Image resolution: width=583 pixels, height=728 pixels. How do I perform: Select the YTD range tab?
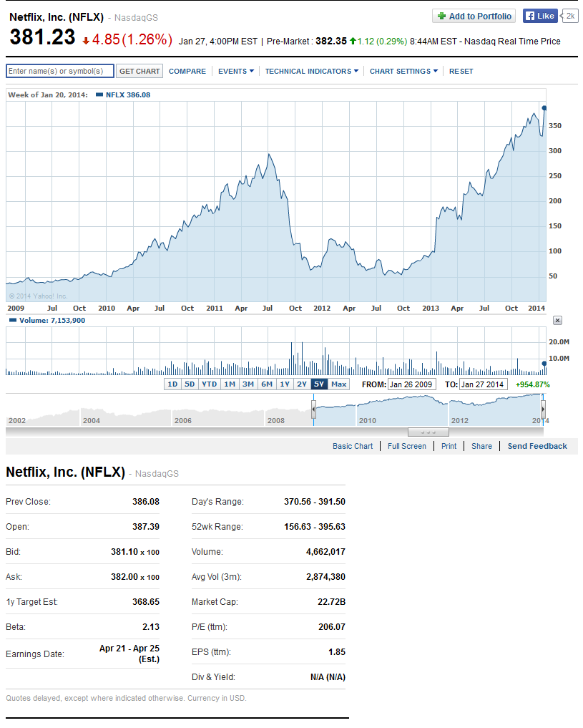209,384
